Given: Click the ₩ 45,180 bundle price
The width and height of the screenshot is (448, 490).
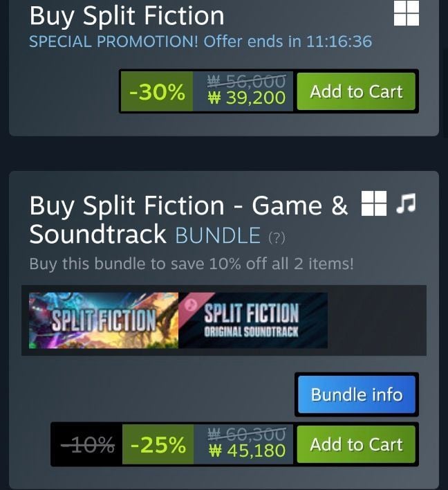Looking at the screenshot, I should (246, 451).
